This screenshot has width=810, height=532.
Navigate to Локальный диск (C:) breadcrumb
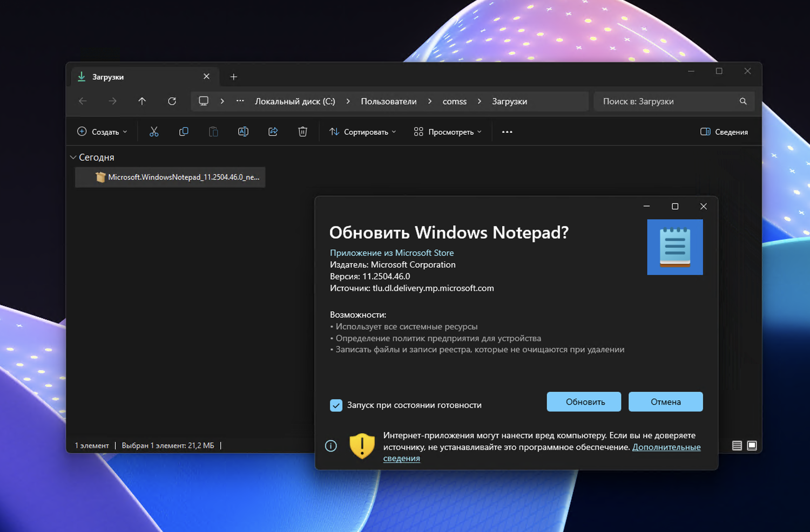click(x=295, y=101)
